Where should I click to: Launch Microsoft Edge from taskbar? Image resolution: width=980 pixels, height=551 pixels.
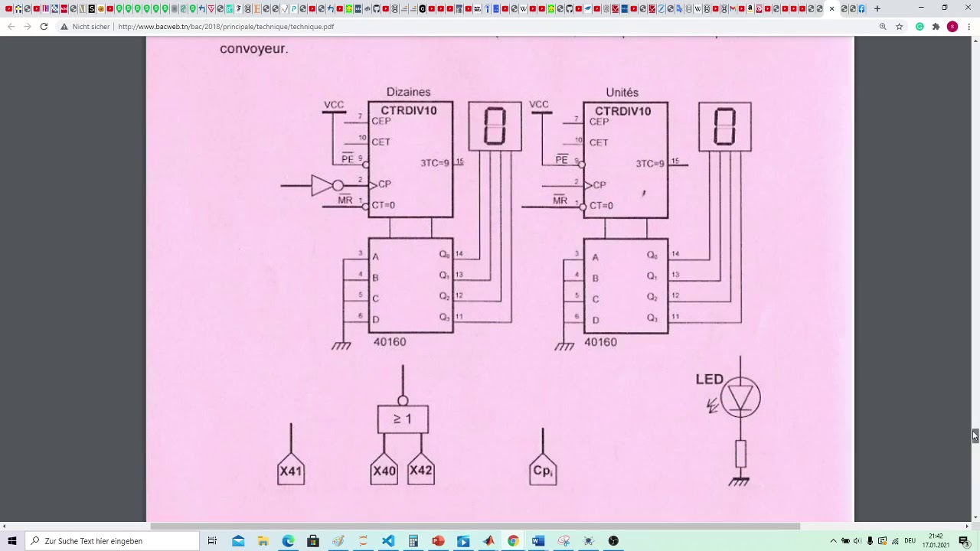click(x=288, y=541)
